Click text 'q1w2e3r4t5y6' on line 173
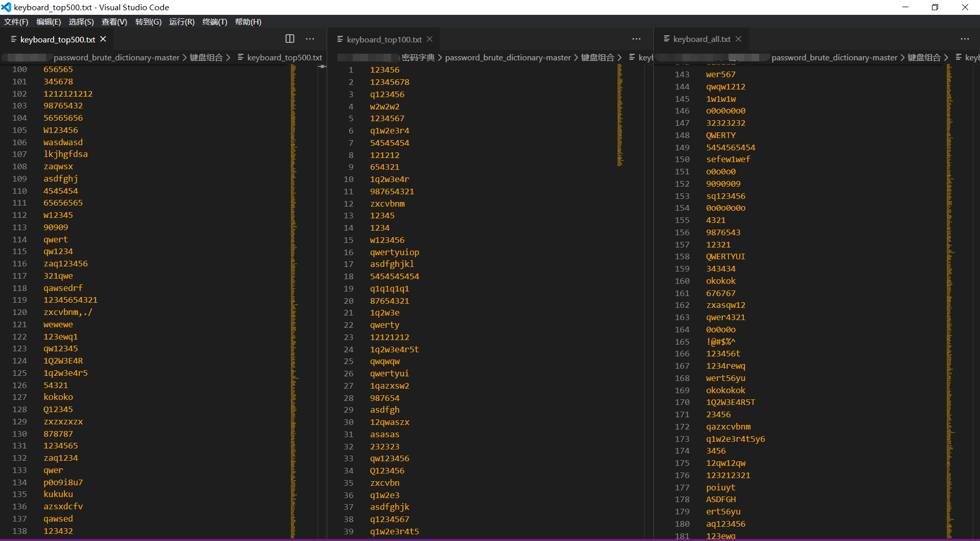980x541 pixels. click(x=736, y=439)
